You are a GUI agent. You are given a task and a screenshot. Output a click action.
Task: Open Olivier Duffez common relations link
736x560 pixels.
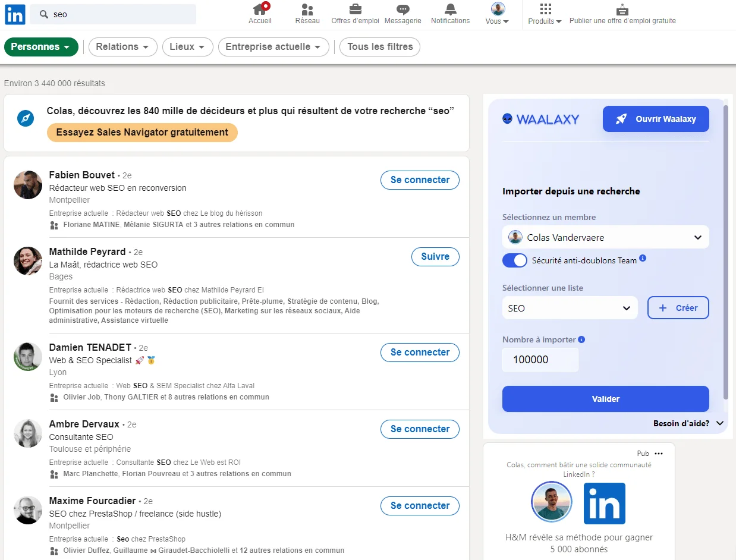87,550
